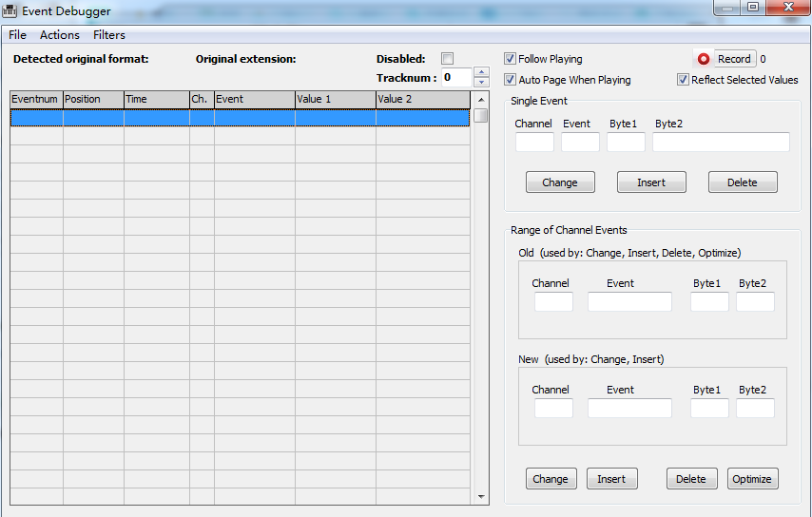Uncheck Reflect Selected Values

pyautogui.click(x=683, y=80)
